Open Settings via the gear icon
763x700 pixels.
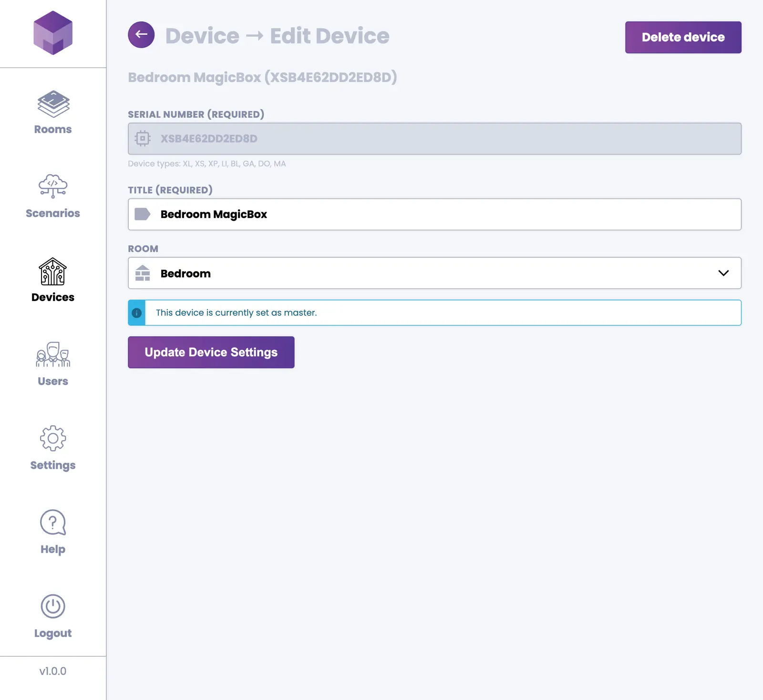[53, 438]
